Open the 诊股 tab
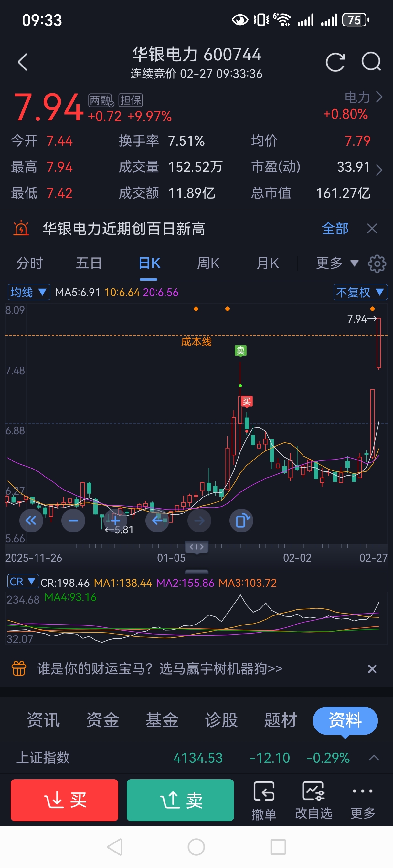Screen dimensions: 393x868 click(221, 720)
